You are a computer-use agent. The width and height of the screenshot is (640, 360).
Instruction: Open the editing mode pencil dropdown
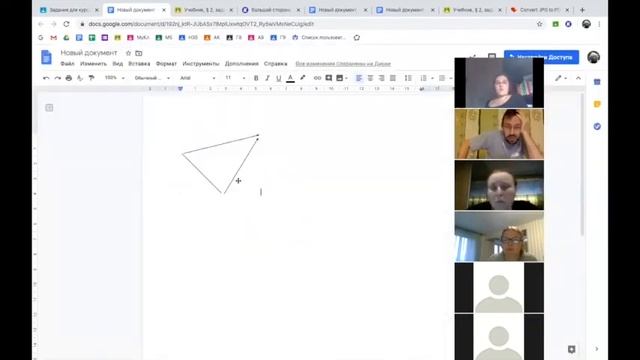(561, 78)
